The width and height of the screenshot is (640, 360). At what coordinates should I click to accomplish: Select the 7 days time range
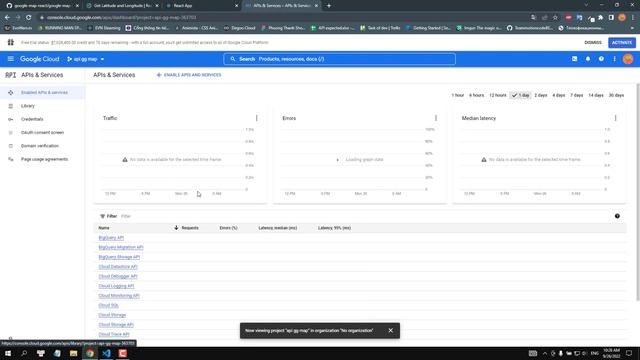[x=577, y=95]
